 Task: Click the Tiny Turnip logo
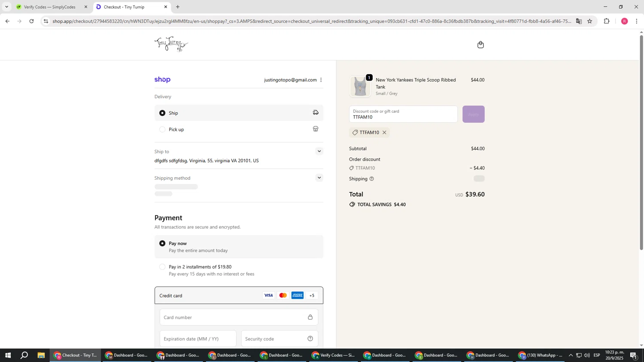(x=171, y=44)
